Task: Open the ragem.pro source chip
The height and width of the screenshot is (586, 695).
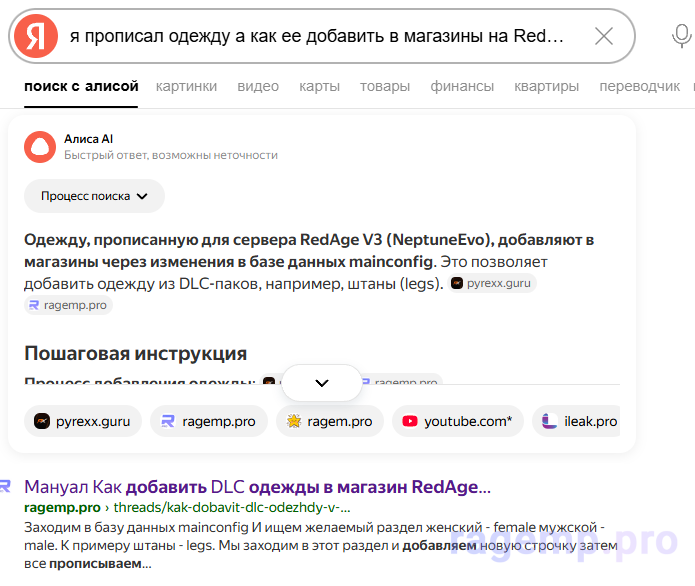Action: point(329,421)
